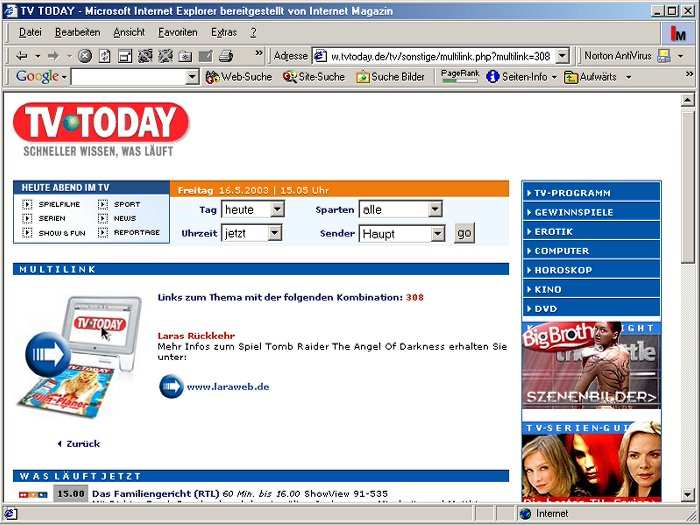Open the Datei menu
The height and width of the screenshot is (525, 700).
coord(30,33)
